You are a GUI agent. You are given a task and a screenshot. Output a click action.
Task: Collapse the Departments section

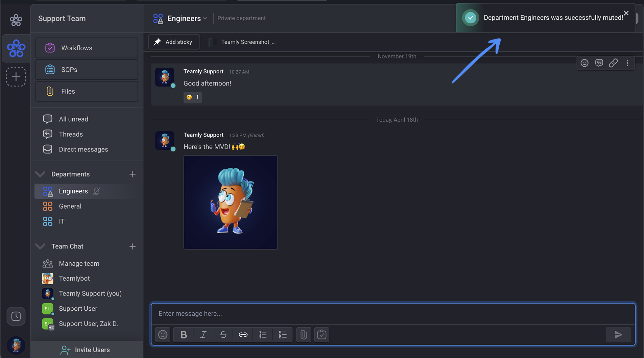40,174
